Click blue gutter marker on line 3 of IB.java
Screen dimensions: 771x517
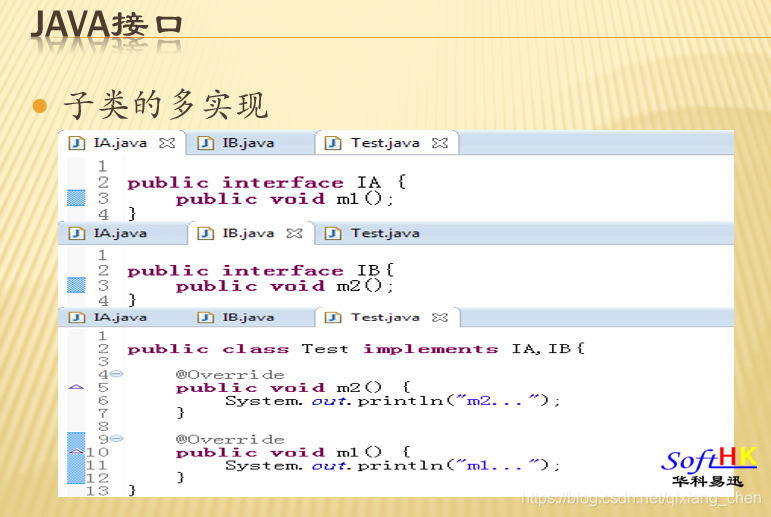coord(76,285)
